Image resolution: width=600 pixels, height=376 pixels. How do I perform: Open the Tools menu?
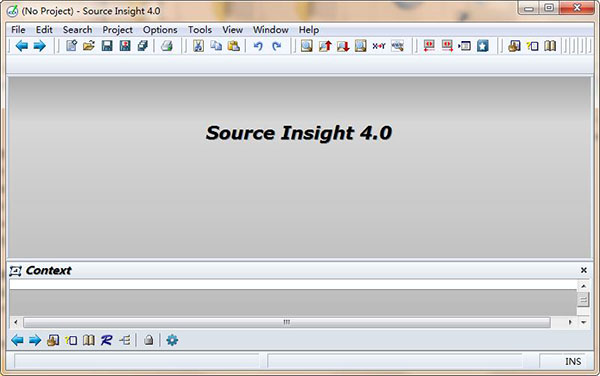(x=200, y=30)
